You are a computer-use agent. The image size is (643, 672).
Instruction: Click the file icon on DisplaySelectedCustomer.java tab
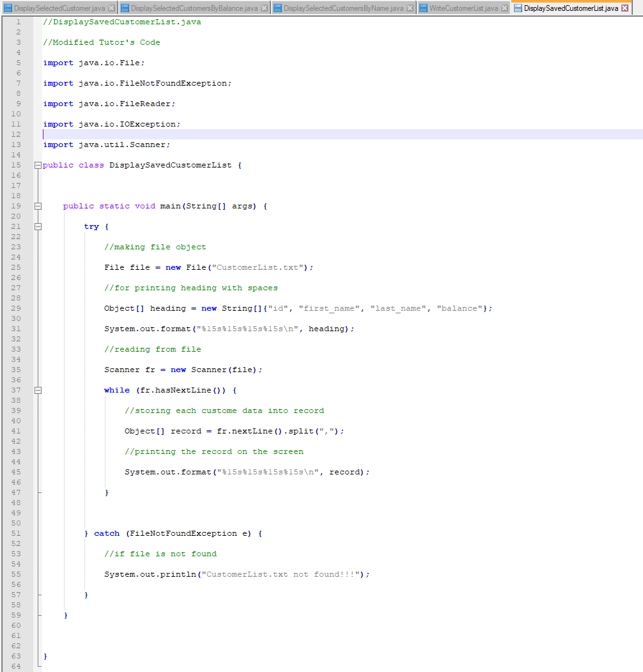(7, 9)
